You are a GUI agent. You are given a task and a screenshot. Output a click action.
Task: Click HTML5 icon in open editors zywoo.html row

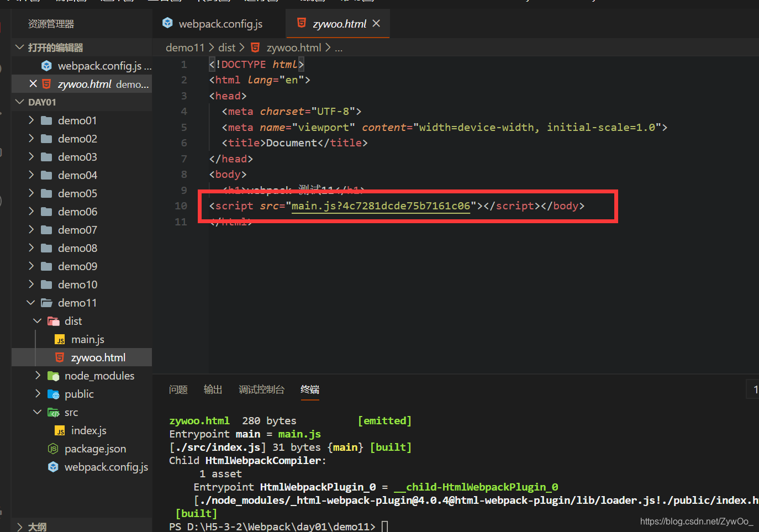click(x=47, y=84)
